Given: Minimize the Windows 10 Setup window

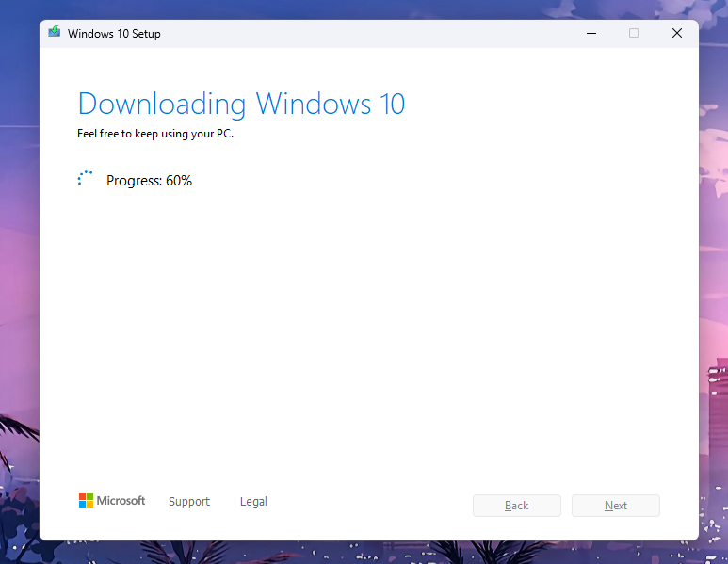Looking at the screenshot, I should (x=591, y=33).
